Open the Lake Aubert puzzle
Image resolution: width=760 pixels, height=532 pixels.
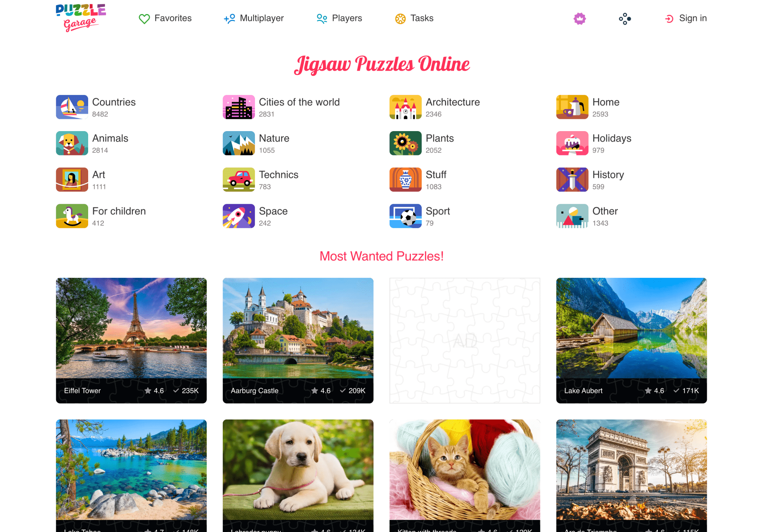tap(632, 340)
